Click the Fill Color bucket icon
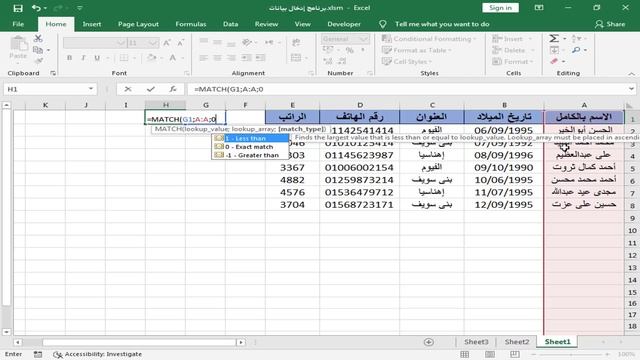640x360 pixels. [x=151, y=58]
